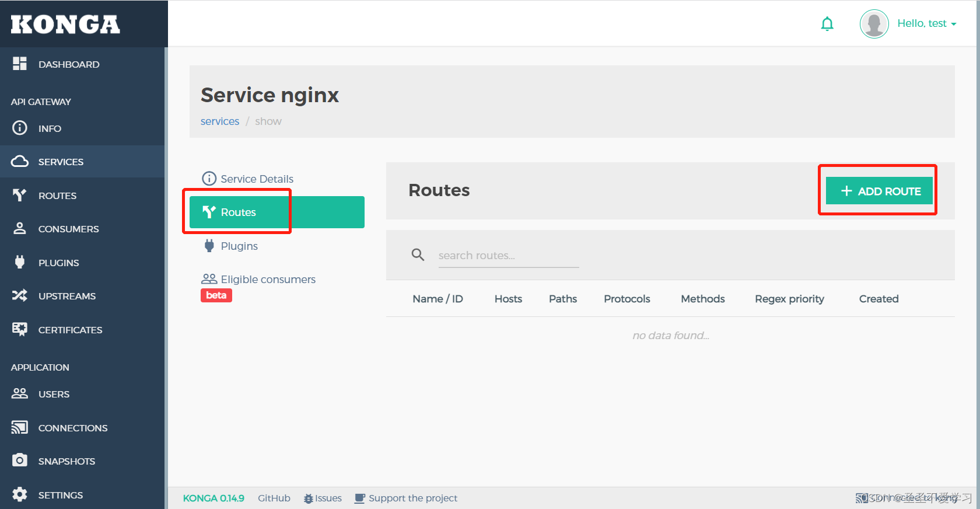Click the Certificates badge icon
Viewport: 980px width, 509px height.
20,329
